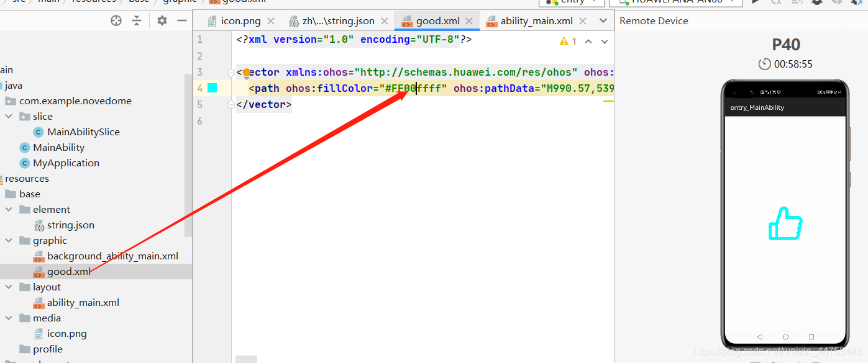The height and width of the screenshot is (363, 868).
Task: Click the project panel vertical scrollbar
Action: [x=188, y=155]
